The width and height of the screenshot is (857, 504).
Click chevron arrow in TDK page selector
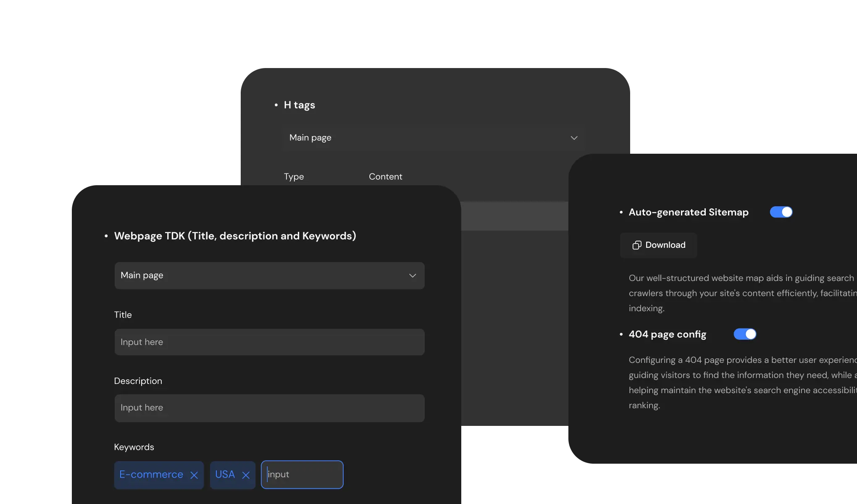413,276
